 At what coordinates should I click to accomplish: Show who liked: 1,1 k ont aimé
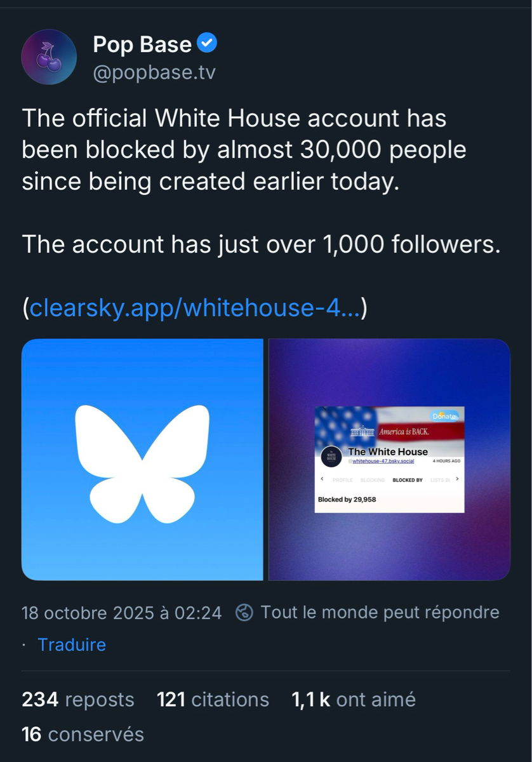tap(353, 699)
